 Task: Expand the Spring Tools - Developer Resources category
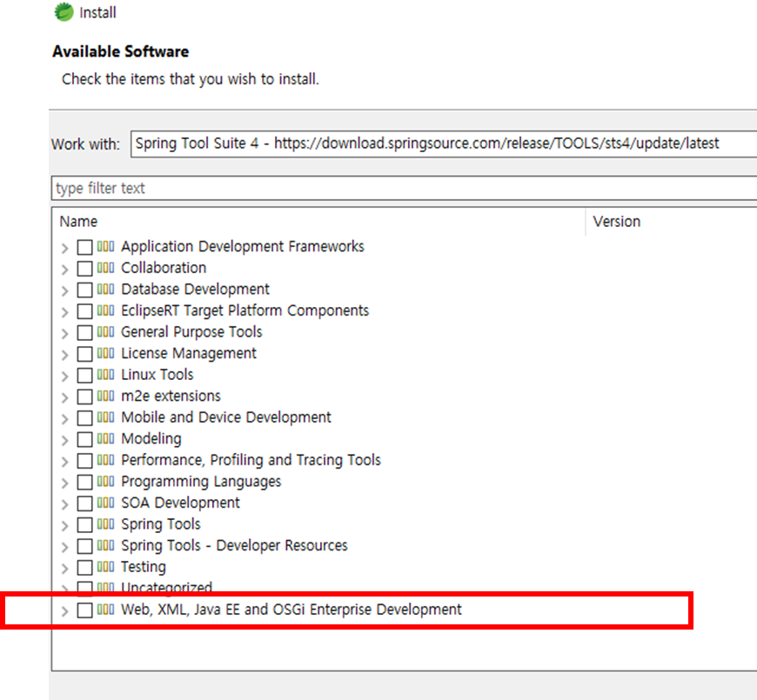tap(64, 547)
